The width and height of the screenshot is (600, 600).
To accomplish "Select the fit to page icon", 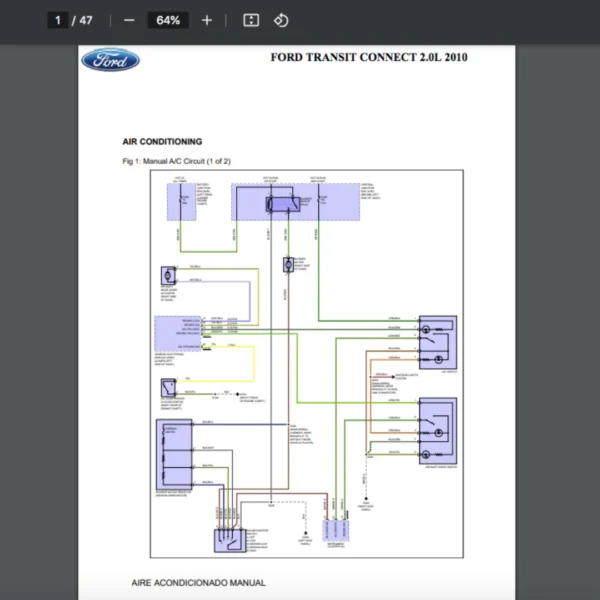I will pyautogui.click(x=251, y=20).
